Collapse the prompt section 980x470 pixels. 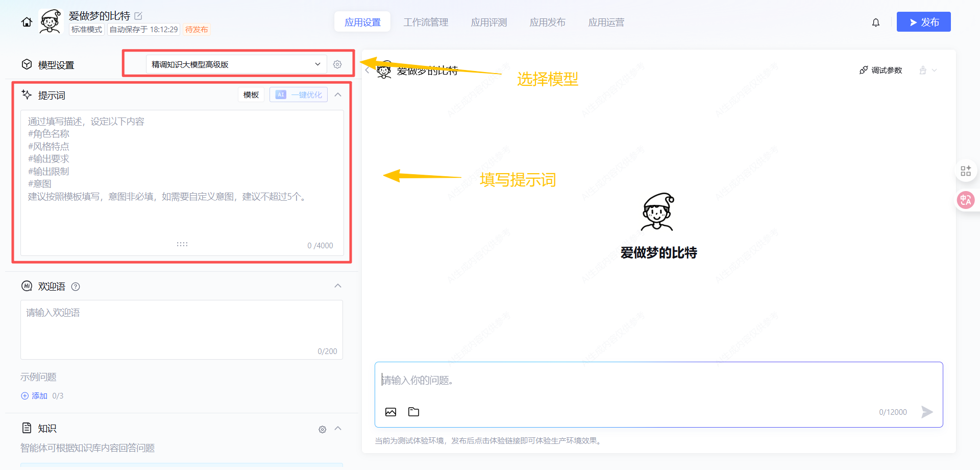tap(338, 95)
